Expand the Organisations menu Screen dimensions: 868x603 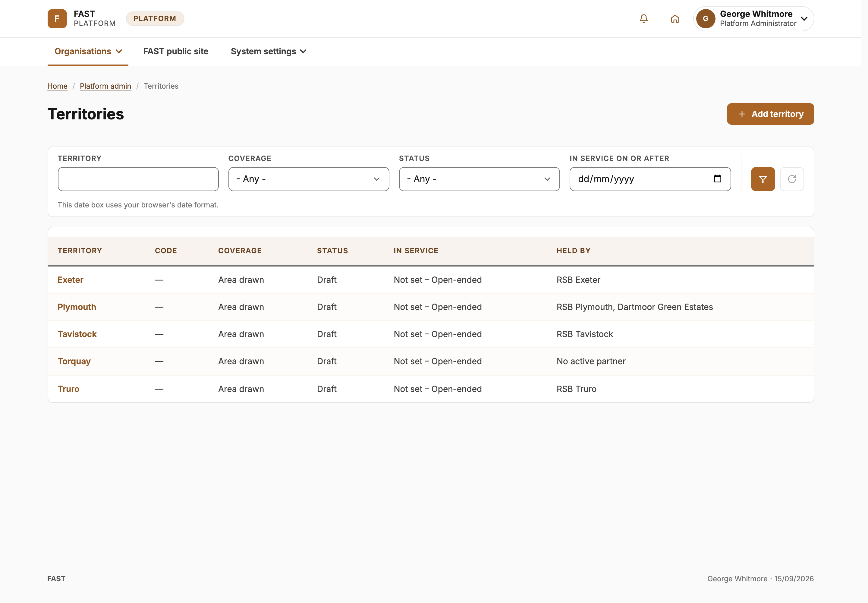pos(88,51)
